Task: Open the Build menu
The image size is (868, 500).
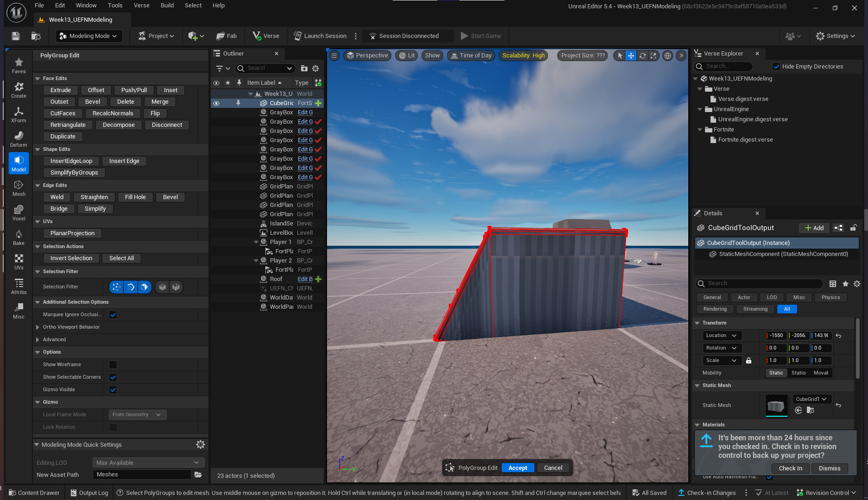Action: click(x=167, y=6)
